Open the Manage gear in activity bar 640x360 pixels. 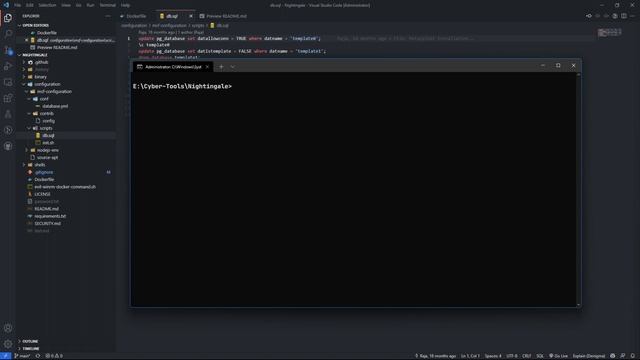8,344
